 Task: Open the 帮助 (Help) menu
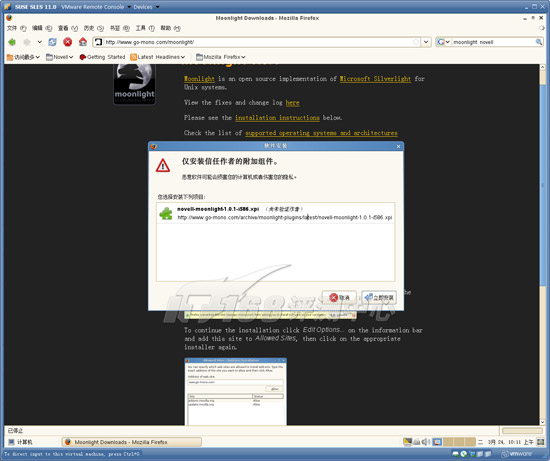(170, 28)
